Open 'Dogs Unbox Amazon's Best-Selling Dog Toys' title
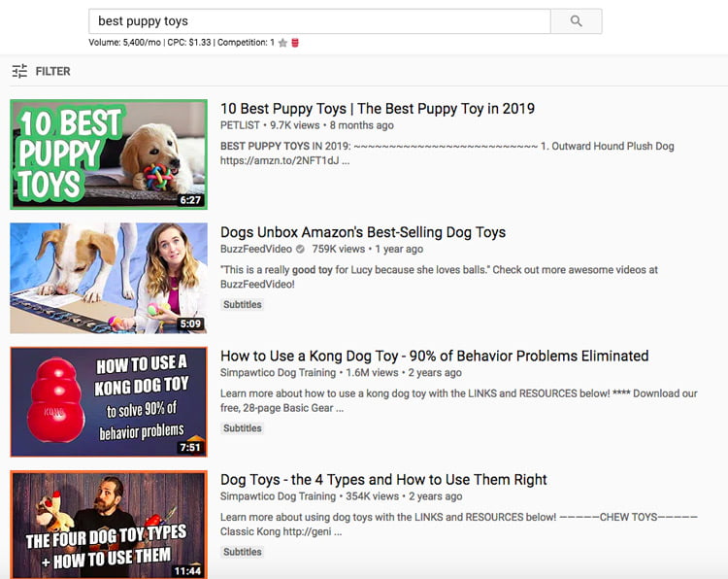 (363, 232)
